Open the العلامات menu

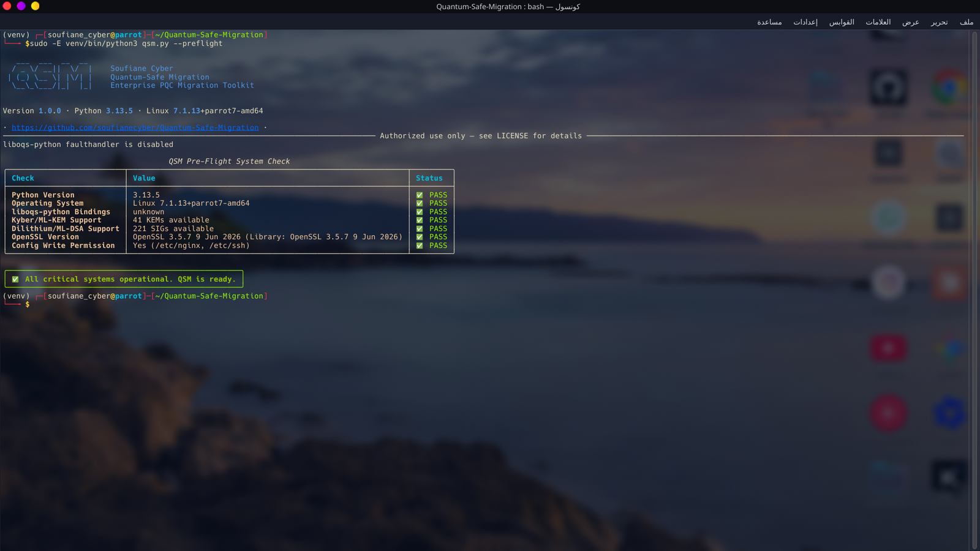(878, 22)
